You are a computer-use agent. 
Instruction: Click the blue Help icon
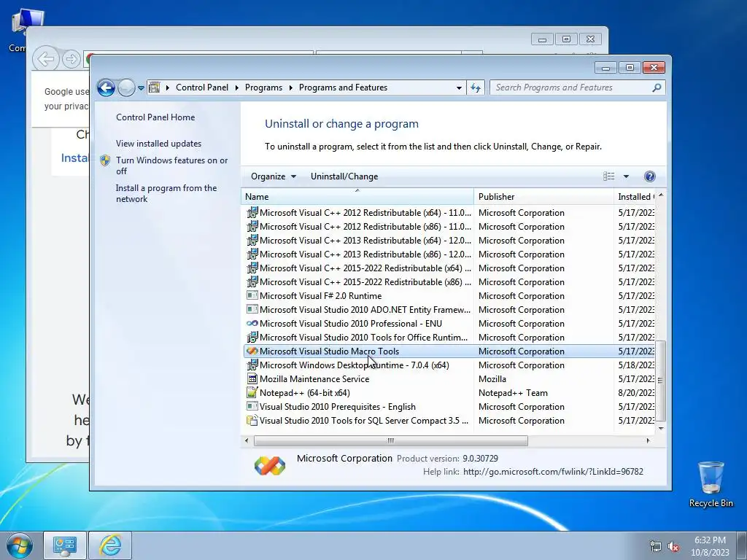point(649,176)
